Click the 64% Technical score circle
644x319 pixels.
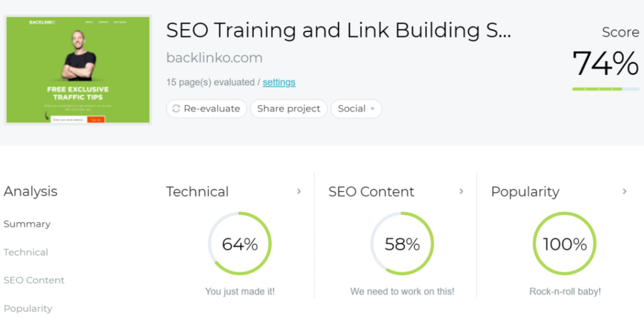pos(240,244)
